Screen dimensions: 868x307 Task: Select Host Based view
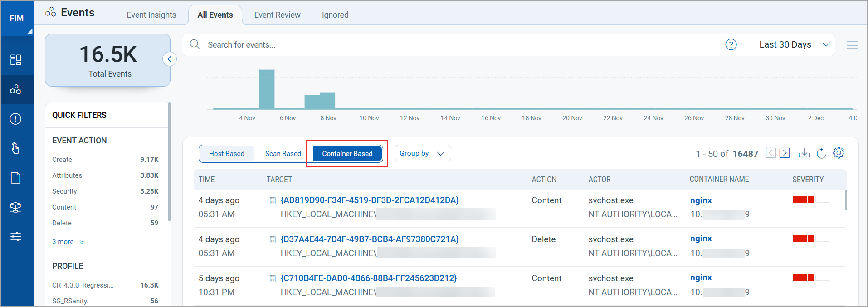(227, 154)
